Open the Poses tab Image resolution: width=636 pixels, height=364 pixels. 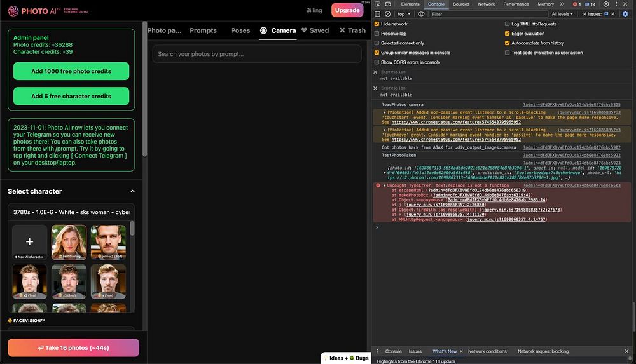pos(240,30)
